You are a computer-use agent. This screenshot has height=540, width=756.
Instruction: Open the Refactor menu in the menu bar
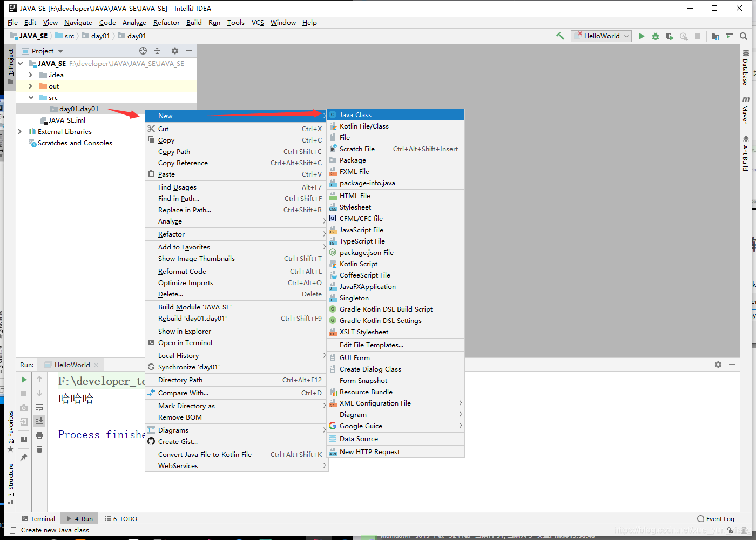pos(166,23)
